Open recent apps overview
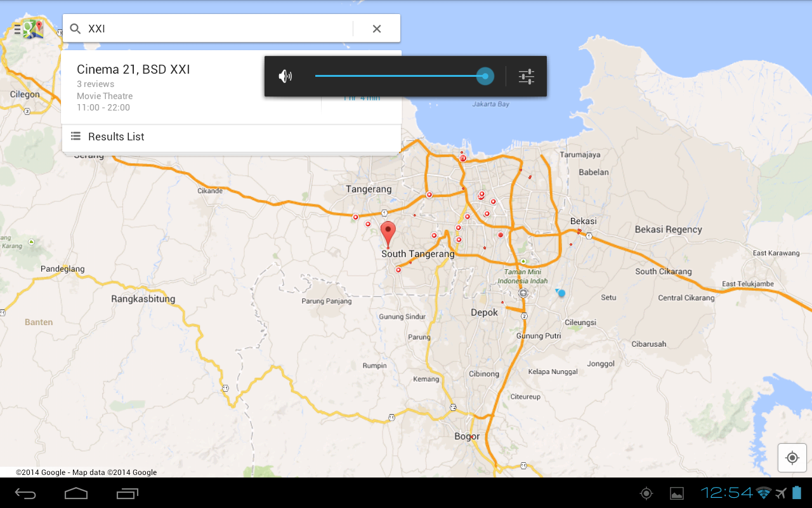 pyautogui.click(x=128, y=493)
